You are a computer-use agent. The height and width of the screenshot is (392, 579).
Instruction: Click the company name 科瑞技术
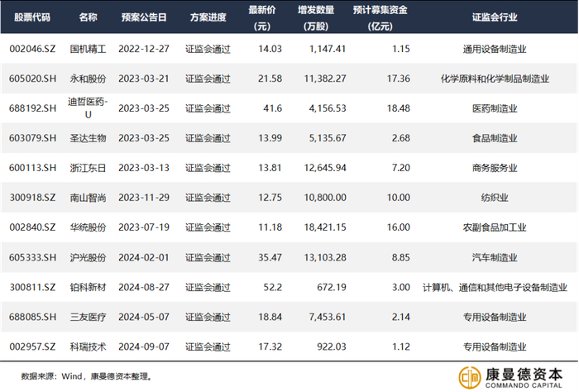[x=88, y=347]
